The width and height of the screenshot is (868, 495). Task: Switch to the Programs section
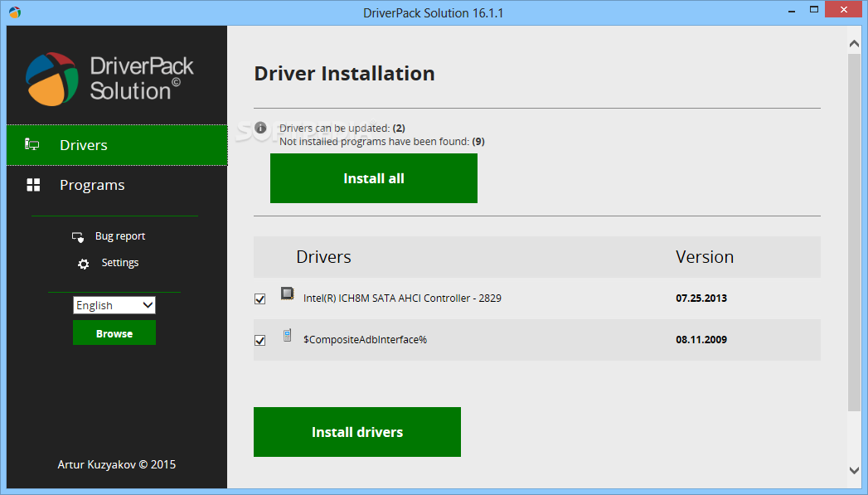click(117, 185)
